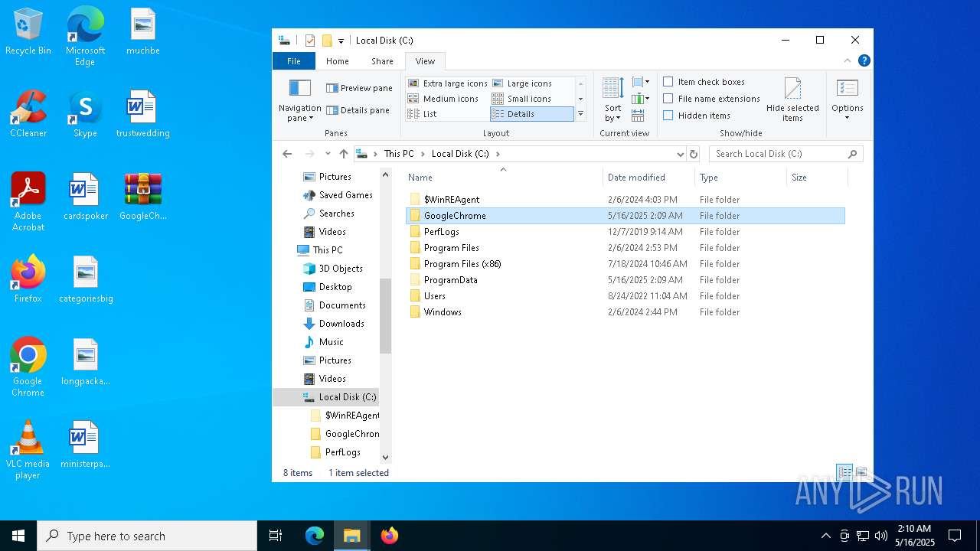Open the File tab
This screenshot has height=551, width=980.
tap(294, 61)
